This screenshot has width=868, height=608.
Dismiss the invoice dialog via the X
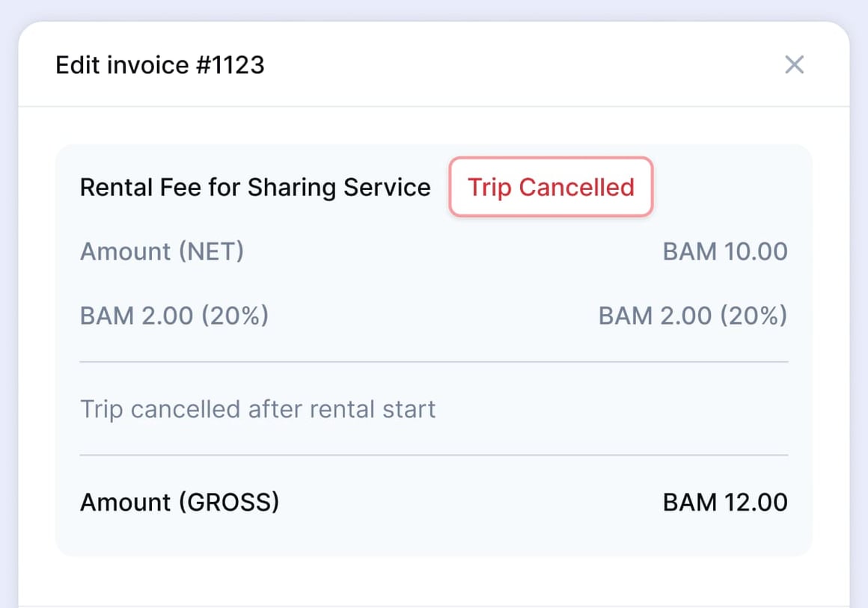pyautogui.click(x=794, y=65)
